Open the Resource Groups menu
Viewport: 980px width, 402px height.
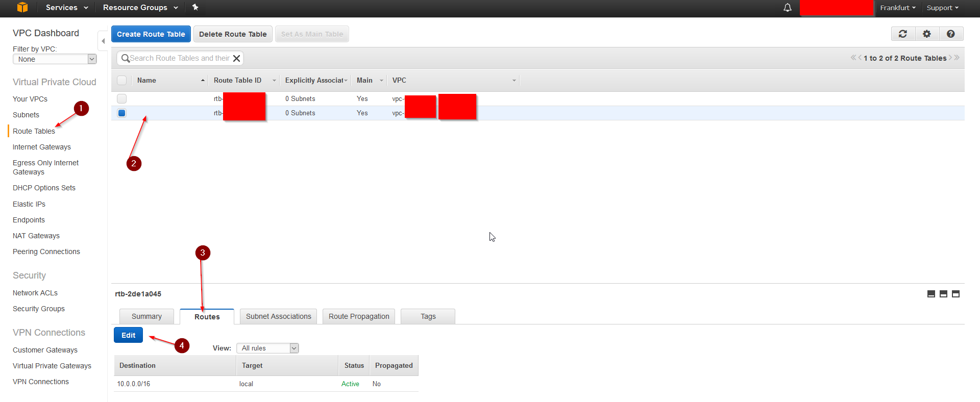140,8
